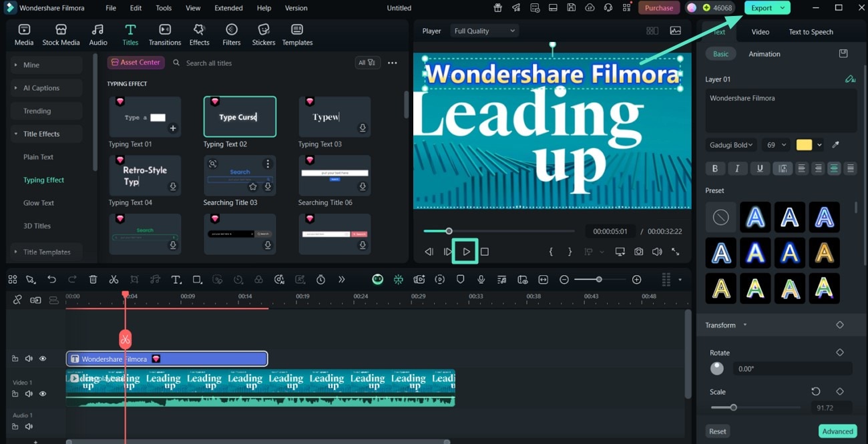This screenshot has width=868, height=444.
Task: Click the speed stopwatch icon in timeline toolbar
Action: click(x=320, y=280)
